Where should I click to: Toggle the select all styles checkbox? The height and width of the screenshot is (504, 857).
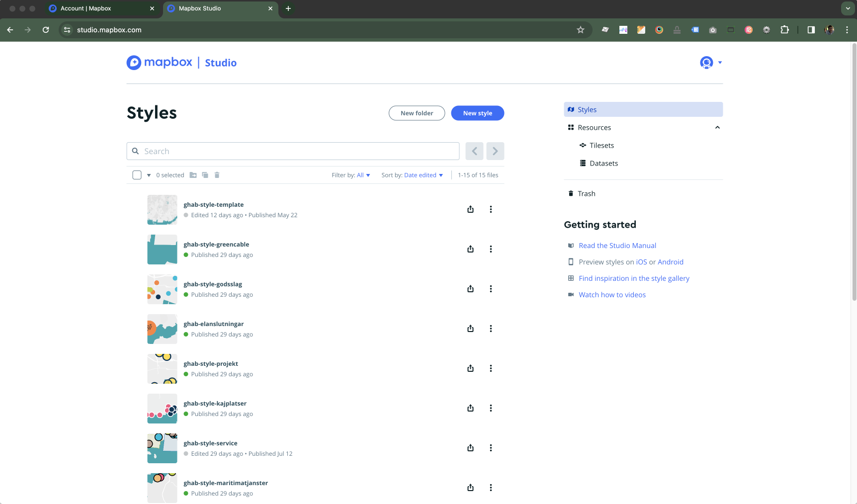[137, 175]
